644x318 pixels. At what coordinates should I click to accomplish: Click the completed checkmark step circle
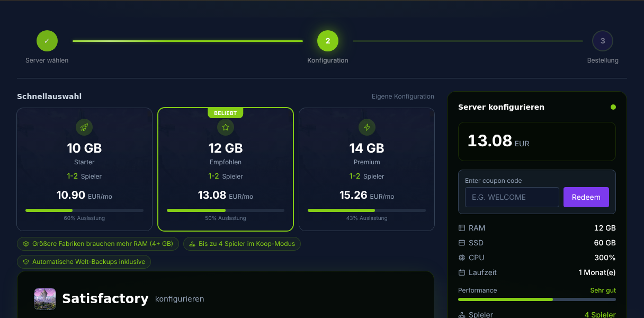(47, 41)
